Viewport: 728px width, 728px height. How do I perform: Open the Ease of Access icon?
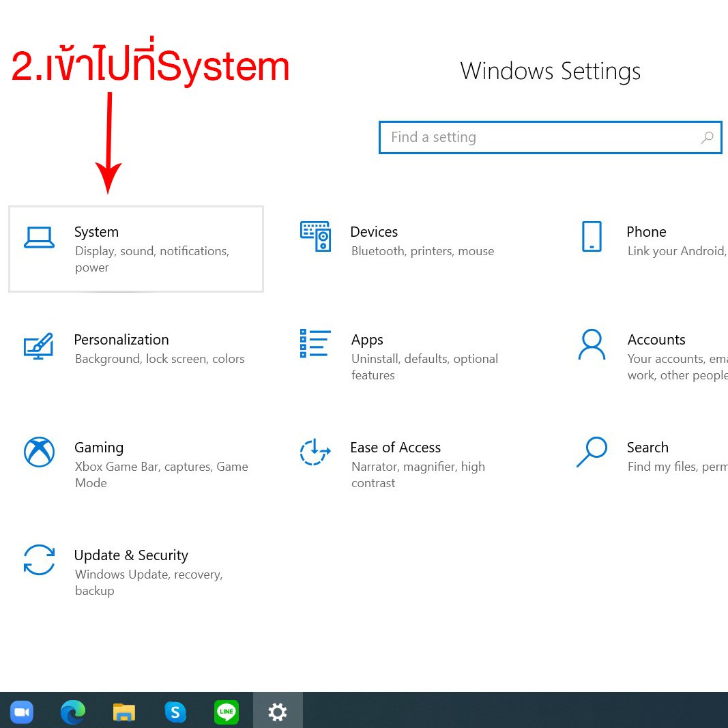click(315, 452)
